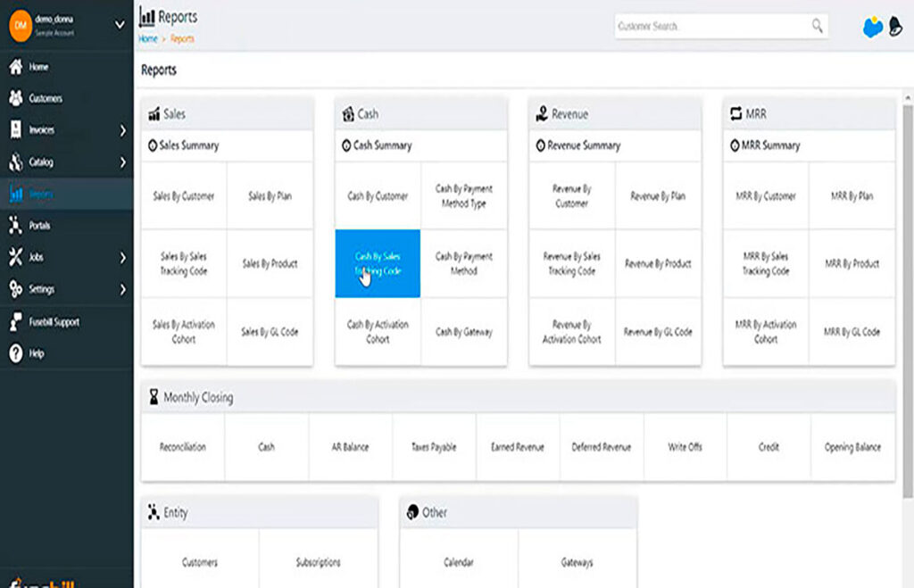Open Revenue By GL Code report
This screenshot has height=588, width=914.
pyautogui.click(x=658, y=332)
